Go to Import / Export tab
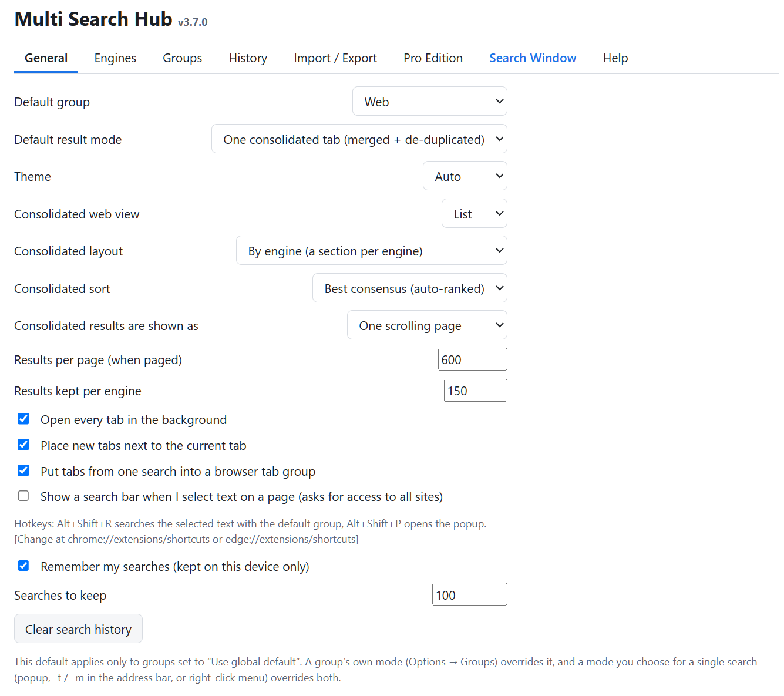Screen dimensions: 784x696 pos(335,58)
